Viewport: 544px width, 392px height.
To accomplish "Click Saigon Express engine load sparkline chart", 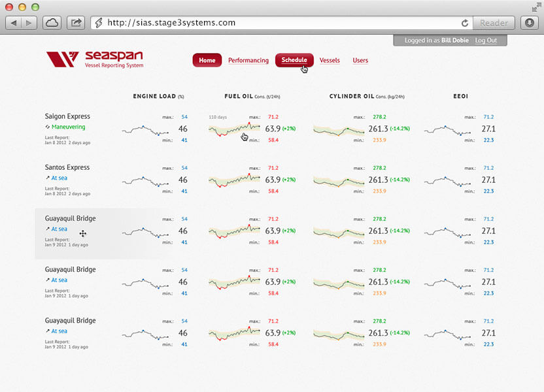I will pos(145,129).
